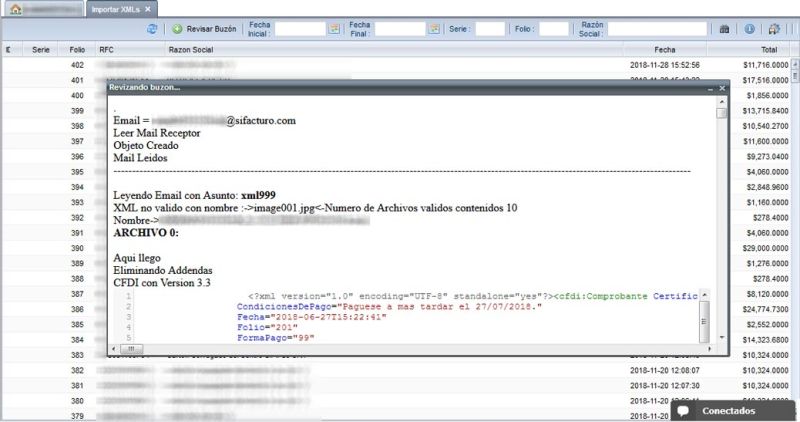Viewport: 800px width, 422px height.
Task: Open Fecha Final calendar picker
Action: 434,29
